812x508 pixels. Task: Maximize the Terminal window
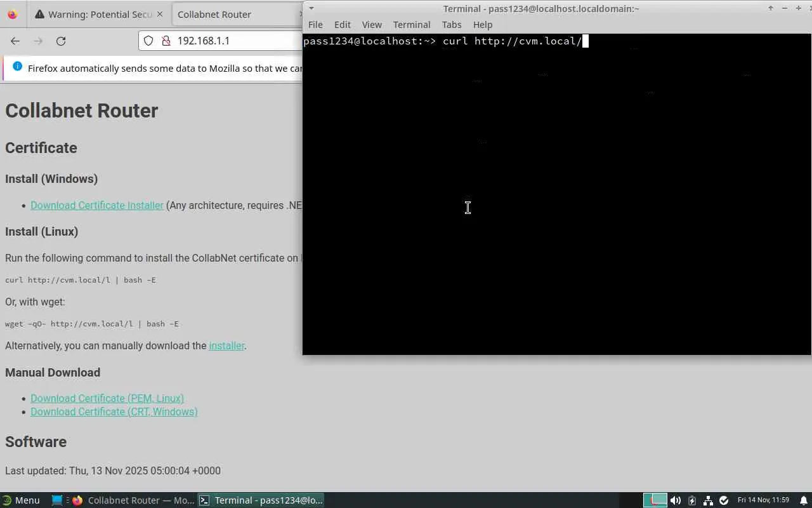point(798,8)
